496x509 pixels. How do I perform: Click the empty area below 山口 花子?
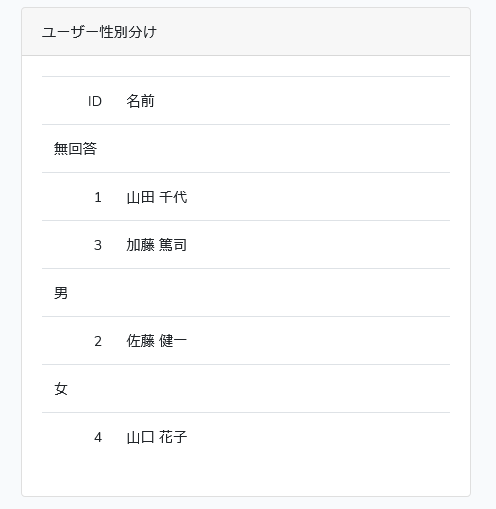coord(246,478)
